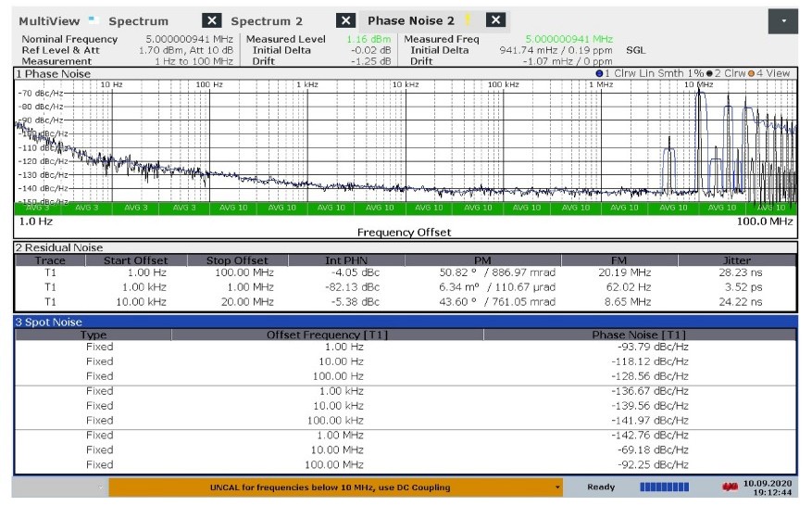
Task: Click the Measurement range 1 Hz to 100 MHz
Action: click(x=194, y=61)
